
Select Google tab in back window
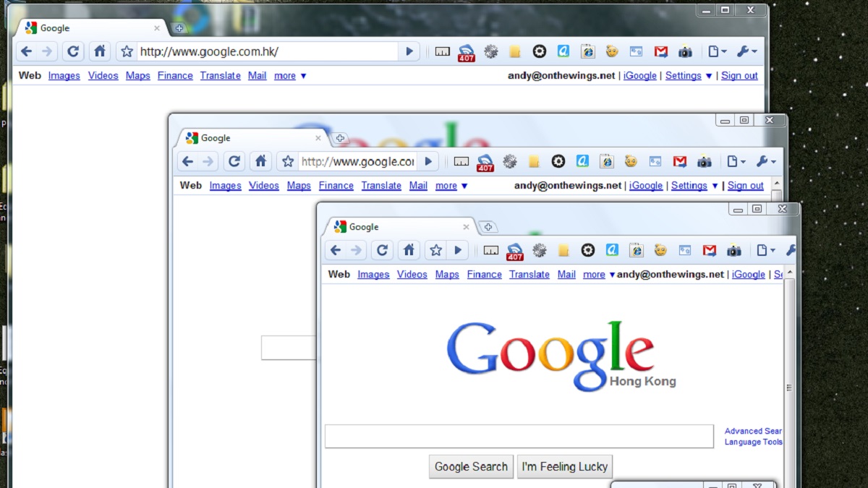(92, 28)
